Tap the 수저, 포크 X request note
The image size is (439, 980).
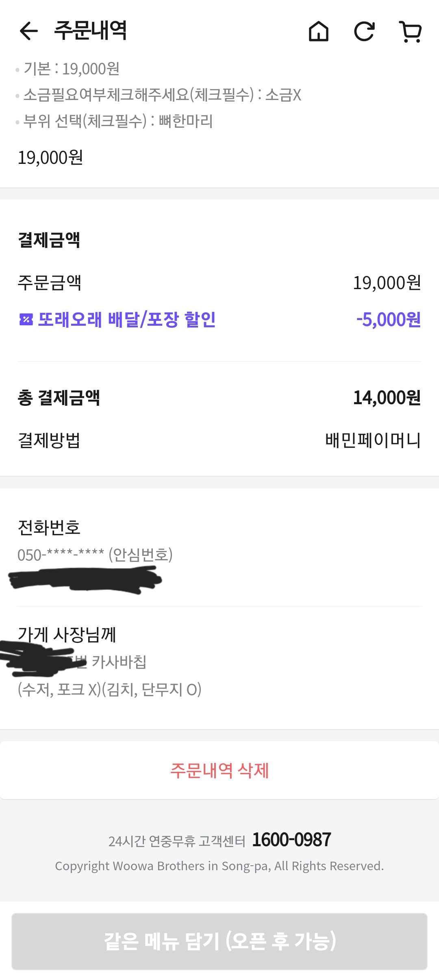point(110,690)
